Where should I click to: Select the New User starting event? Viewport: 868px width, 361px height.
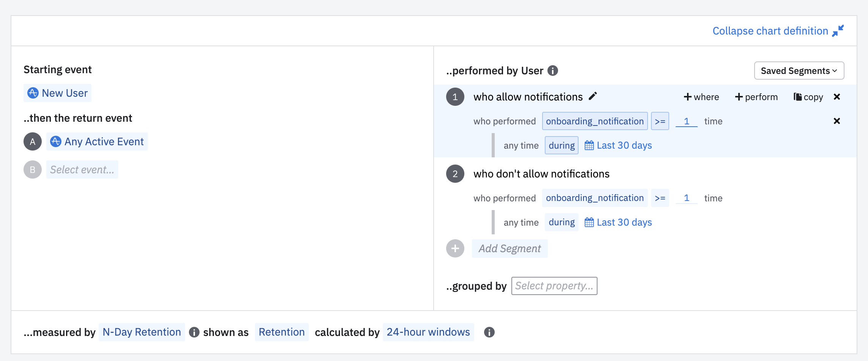[58, 93]
